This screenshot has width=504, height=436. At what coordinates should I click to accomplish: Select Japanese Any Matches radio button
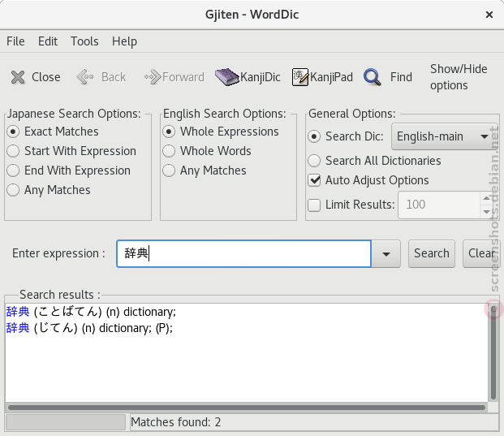pos(13,190)
